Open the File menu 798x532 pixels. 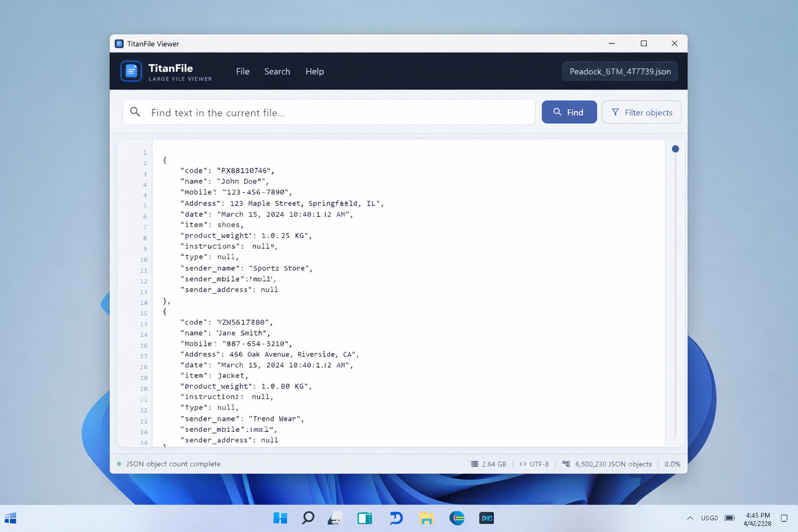[243, 72]
